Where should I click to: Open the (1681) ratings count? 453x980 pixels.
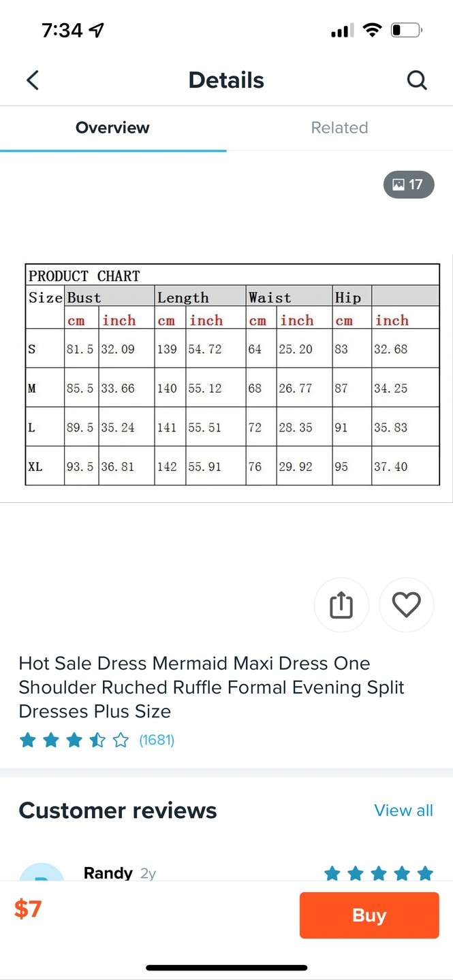point(157,740)
